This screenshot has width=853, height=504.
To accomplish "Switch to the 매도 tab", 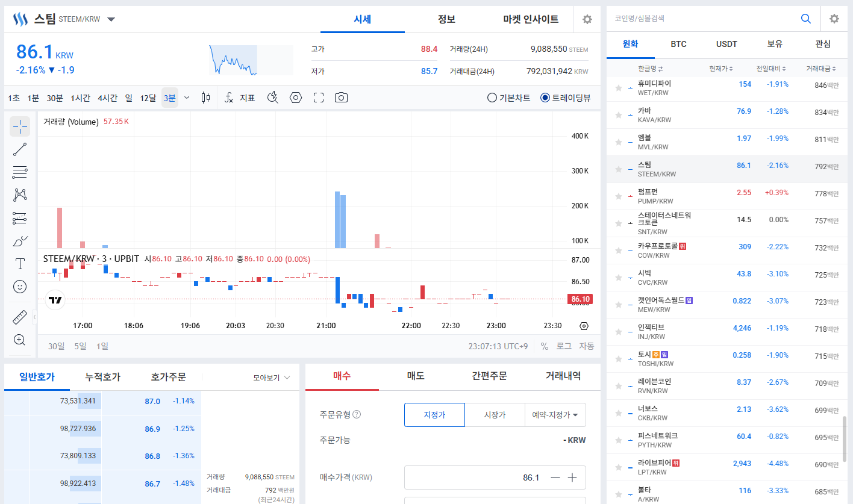I will (416, 376).
